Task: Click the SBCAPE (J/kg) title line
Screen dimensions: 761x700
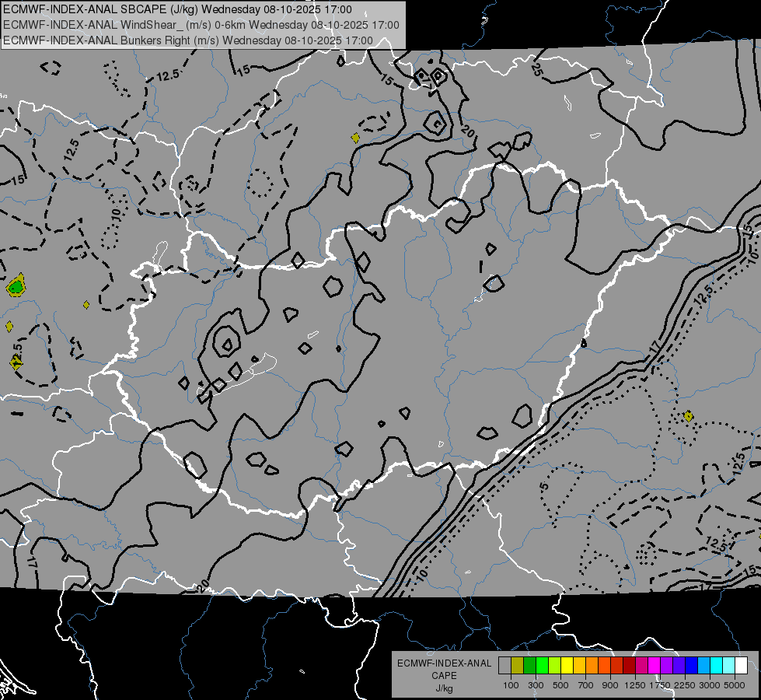Action: click(177, 9)
